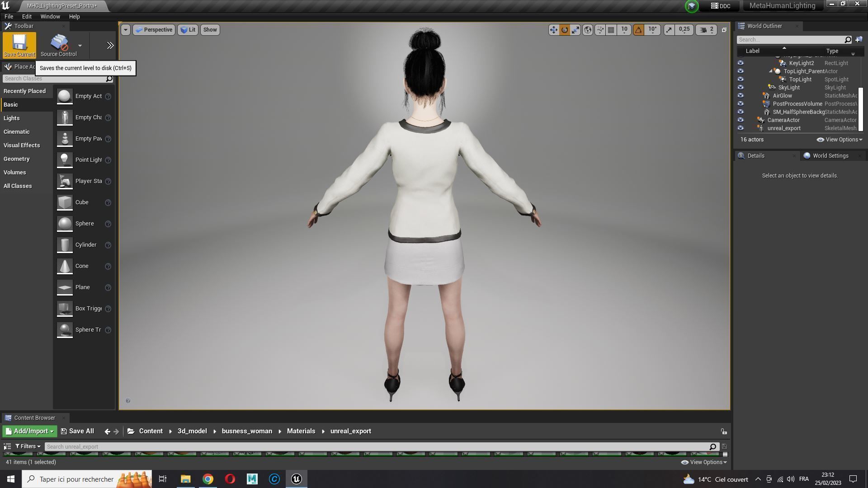Open the rotation snap angle 10° dropdown

pos(652,30)
